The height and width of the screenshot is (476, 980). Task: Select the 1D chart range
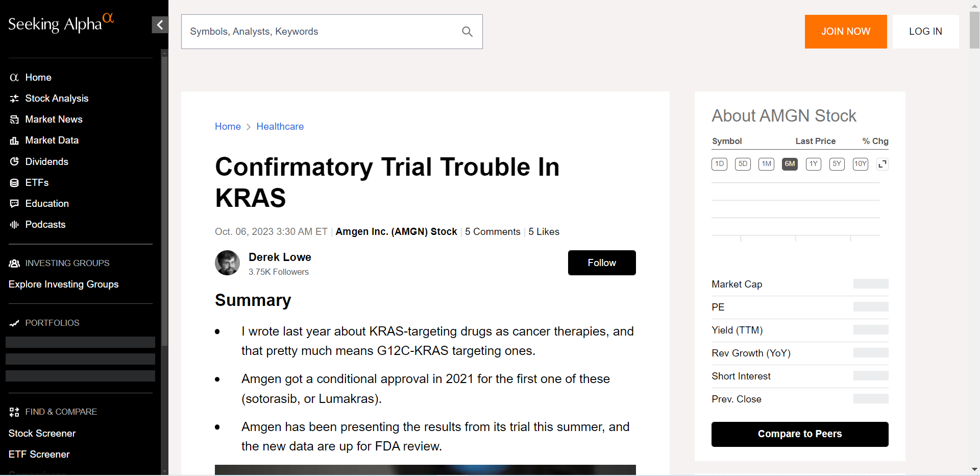tap(719, 164)
